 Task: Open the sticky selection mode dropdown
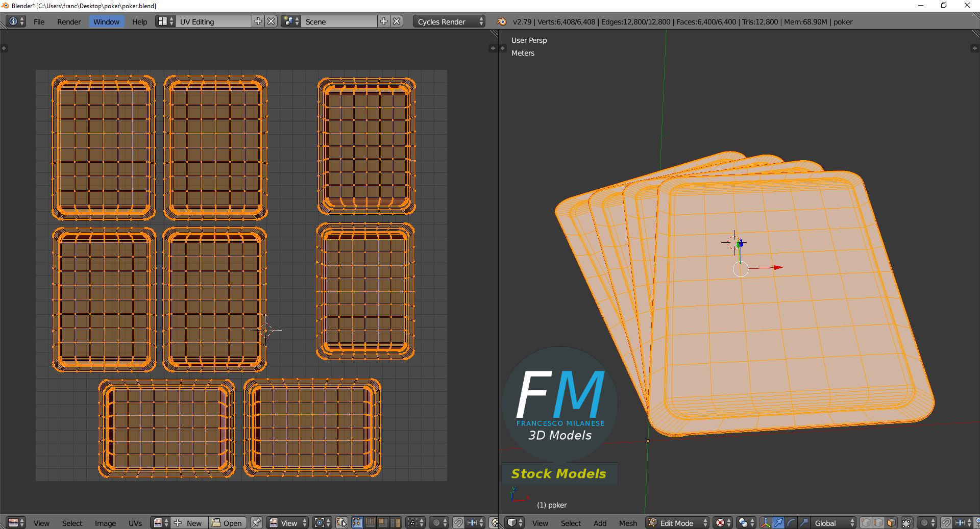[x=414, y=523]
